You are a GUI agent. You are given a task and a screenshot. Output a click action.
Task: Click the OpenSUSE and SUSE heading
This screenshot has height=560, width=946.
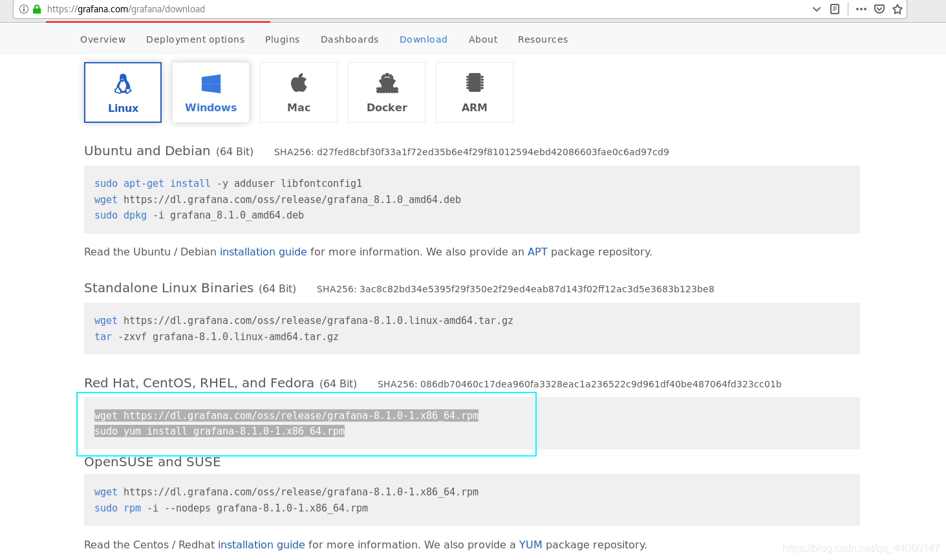153,462
